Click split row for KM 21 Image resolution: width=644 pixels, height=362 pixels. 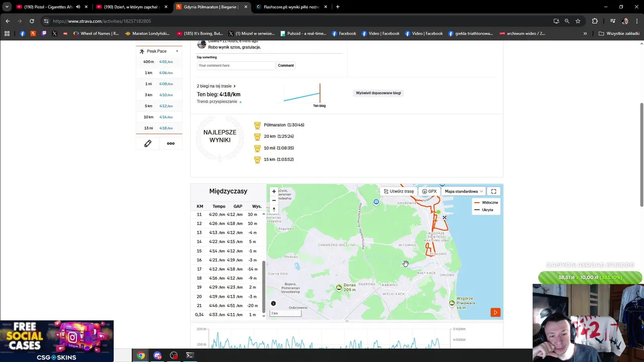click(x=227, y=306)
